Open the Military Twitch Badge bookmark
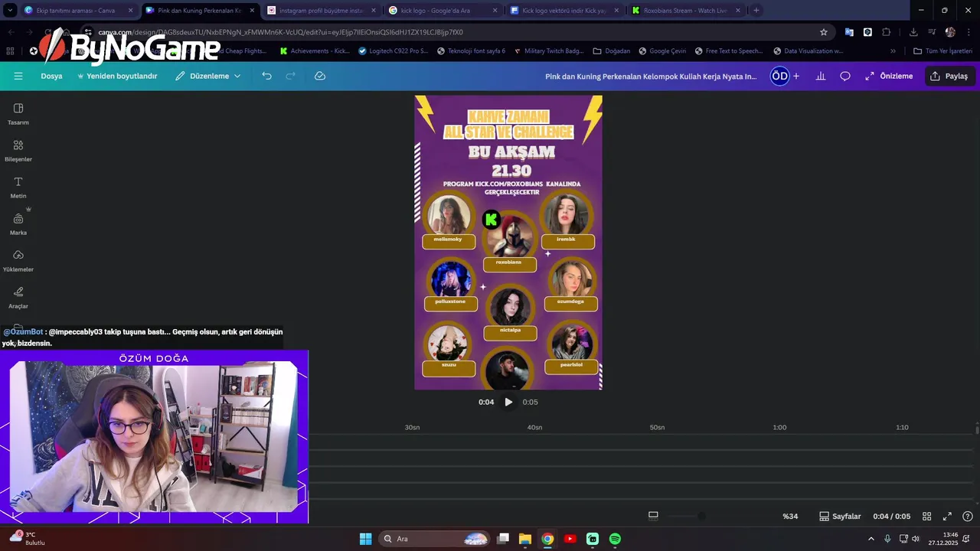Screen dimensions: 980x551 pyautogui.click(x=549, y=51)
